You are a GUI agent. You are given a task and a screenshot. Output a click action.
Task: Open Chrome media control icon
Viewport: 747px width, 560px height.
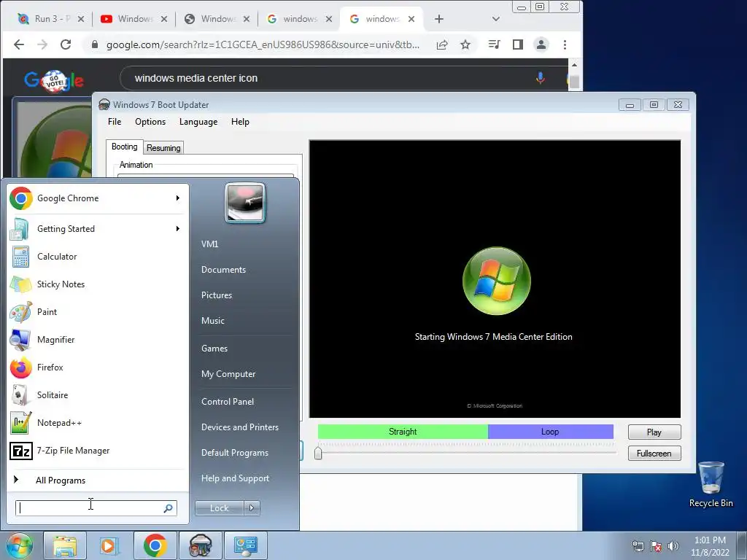(x=495, y=44)
